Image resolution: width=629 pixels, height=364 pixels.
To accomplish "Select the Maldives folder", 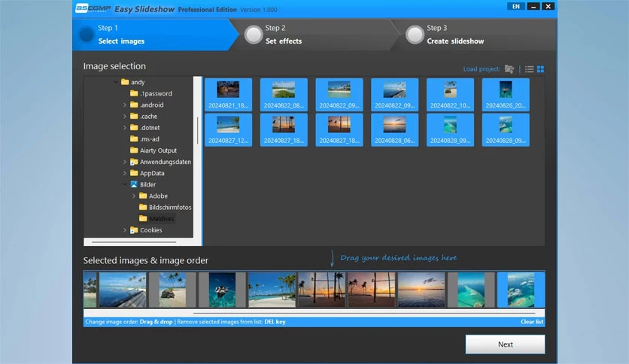I will tap(156, 219).
